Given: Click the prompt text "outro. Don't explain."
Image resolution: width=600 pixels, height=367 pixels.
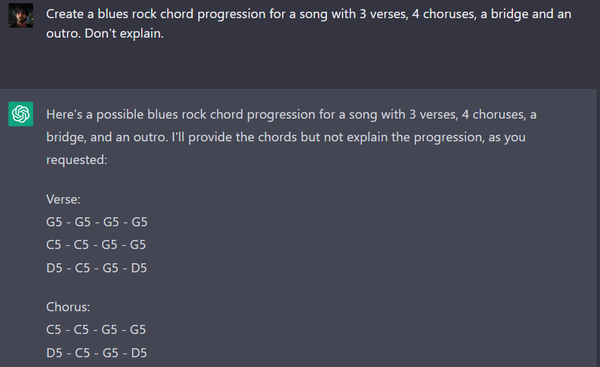Looking at the screenshot, I should 105,34.
